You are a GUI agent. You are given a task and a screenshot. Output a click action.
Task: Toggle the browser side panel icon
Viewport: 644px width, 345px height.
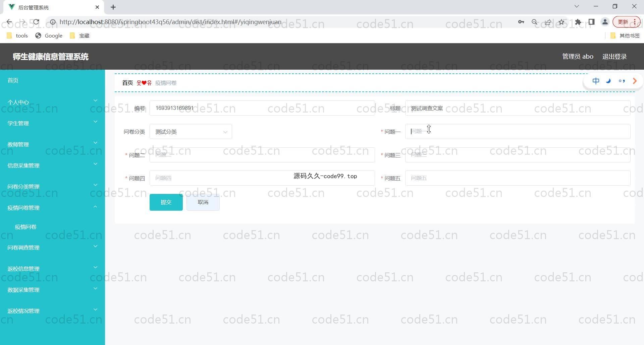point(591,22)
